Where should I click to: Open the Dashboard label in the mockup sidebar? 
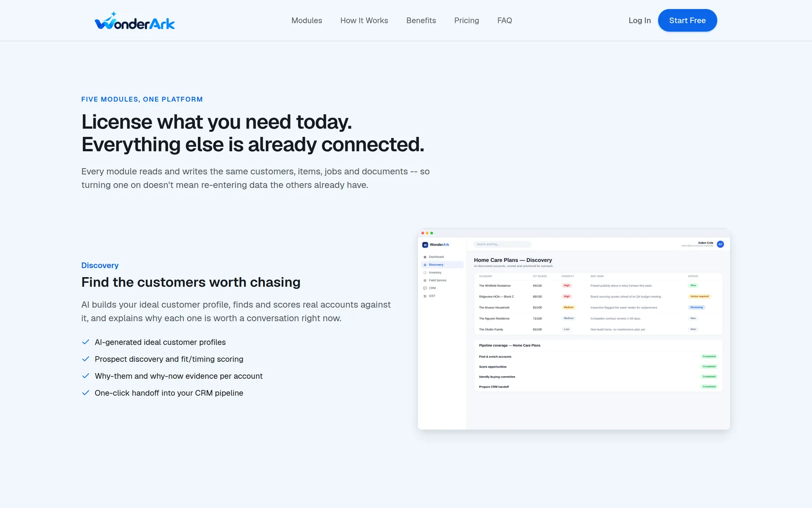[436, 257]
